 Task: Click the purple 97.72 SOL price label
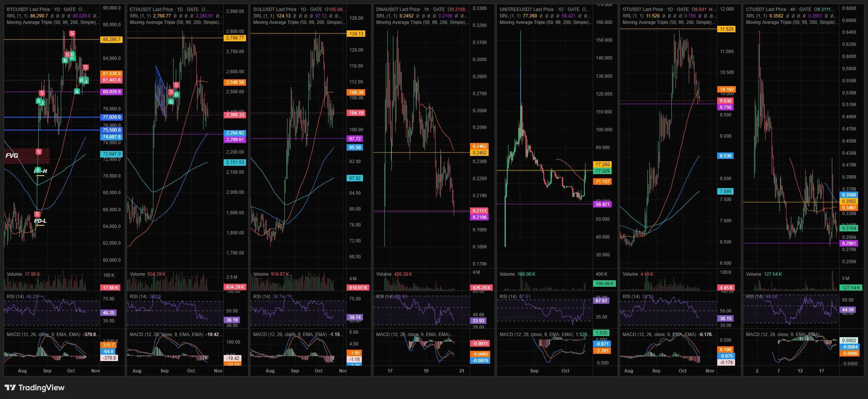355,139
